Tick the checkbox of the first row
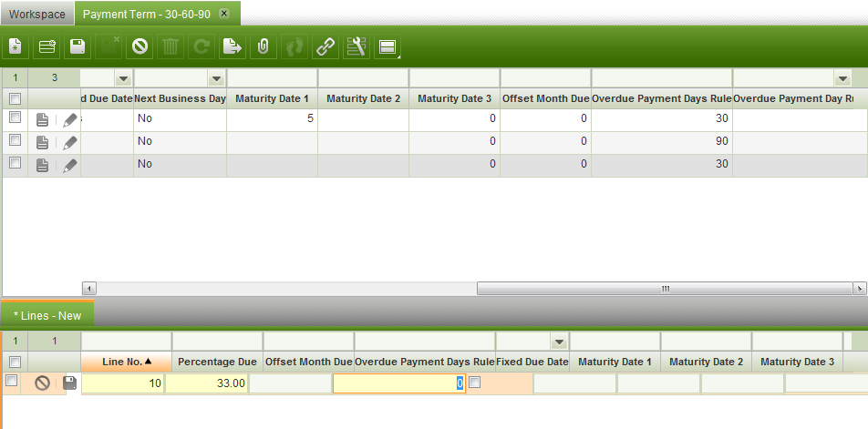The width and height of the screenshot is (868, 429). (15, 117)
